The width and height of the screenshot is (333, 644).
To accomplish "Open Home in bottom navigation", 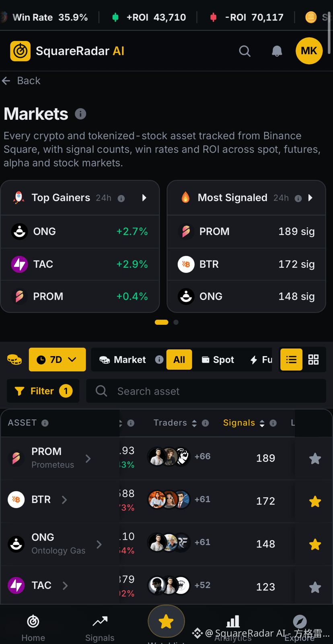I will [x=33, y=628].
